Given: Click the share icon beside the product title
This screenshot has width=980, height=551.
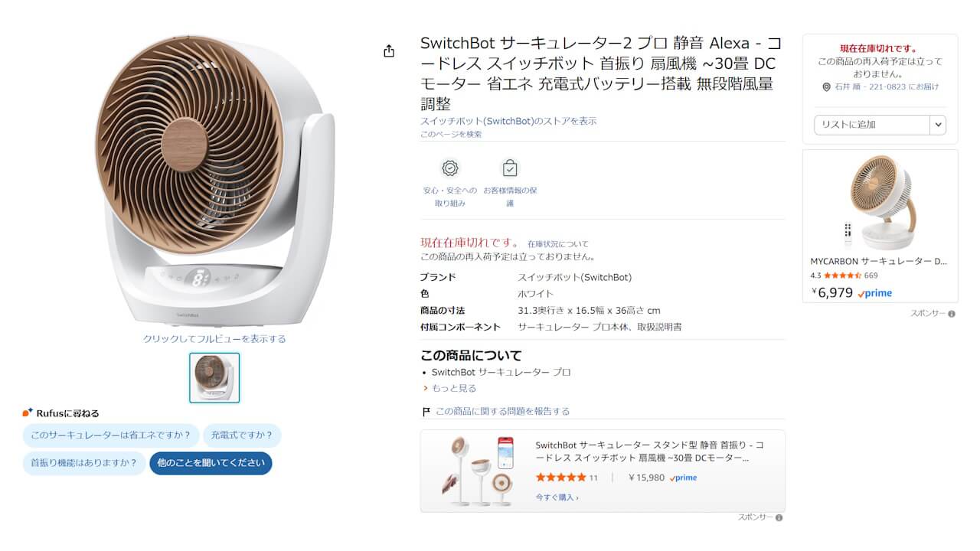Looking at the screenshot, I should 389,50.
